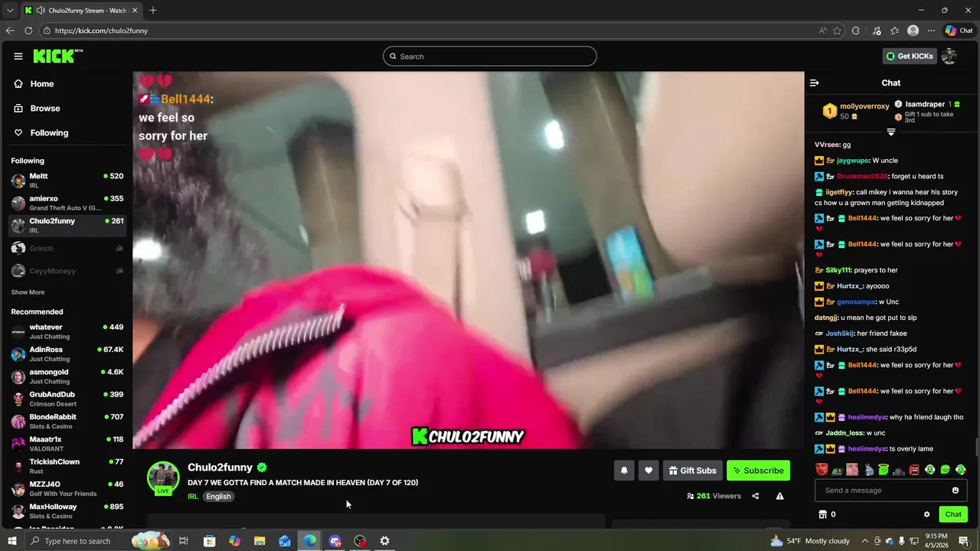Open chat settings gear
Screen dimensions: 980x551
point(926,514)
